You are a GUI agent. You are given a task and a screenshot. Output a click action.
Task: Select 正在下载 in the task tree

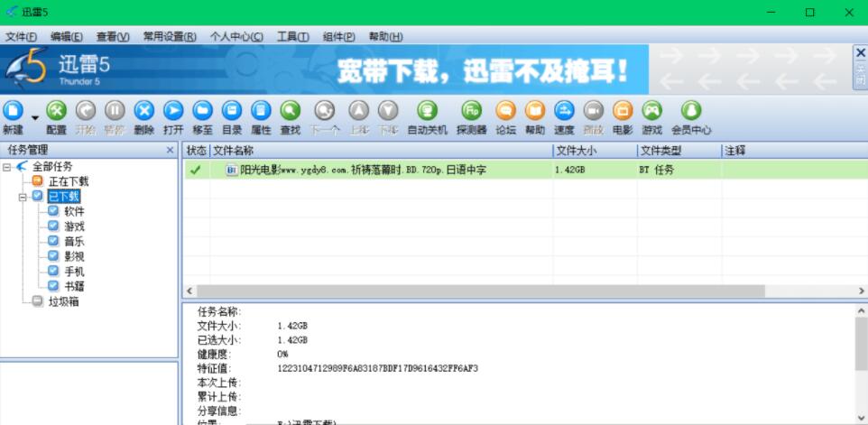(x=68, y=181)
